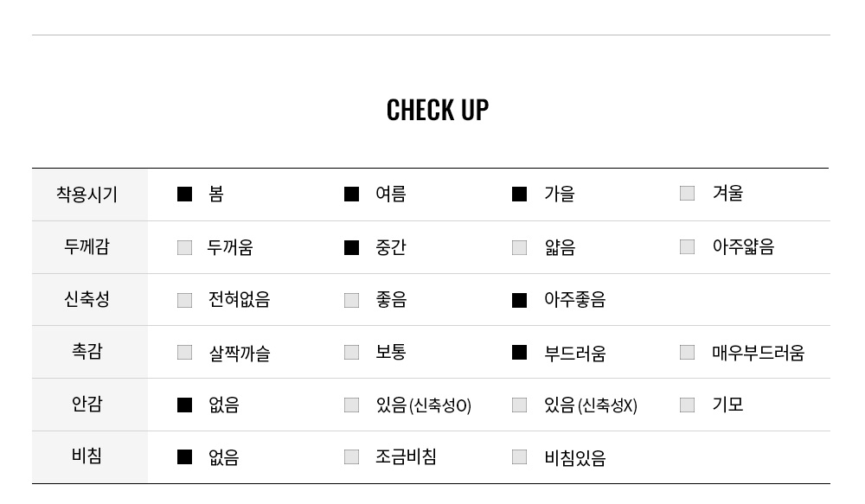Uncheck the 아주좋음 elasticity checkbox
865x504 pixels.
519,300
